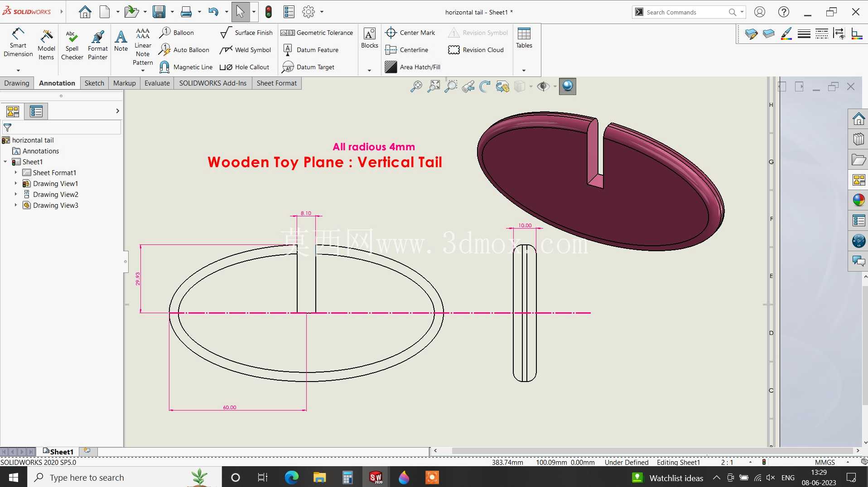Expand the Sheet Format1 tree item

pyautogui.click(x=15, y=173)
